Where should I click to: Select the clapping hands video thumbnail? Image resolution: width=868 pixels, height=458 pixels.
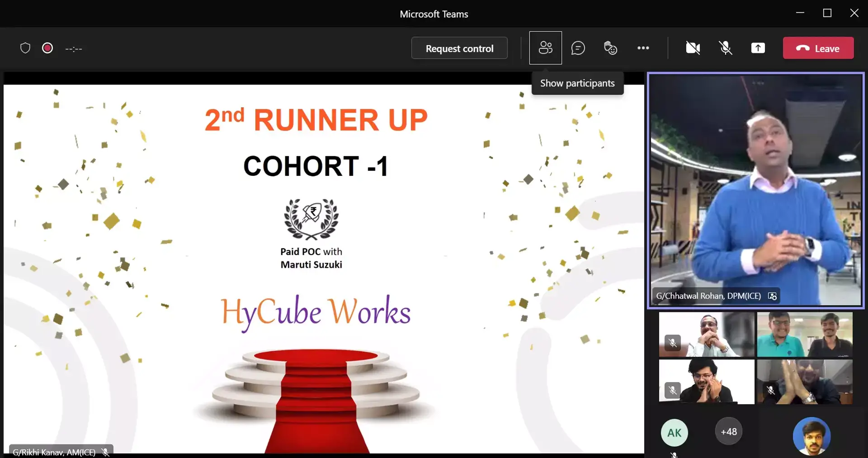point(805,382)
